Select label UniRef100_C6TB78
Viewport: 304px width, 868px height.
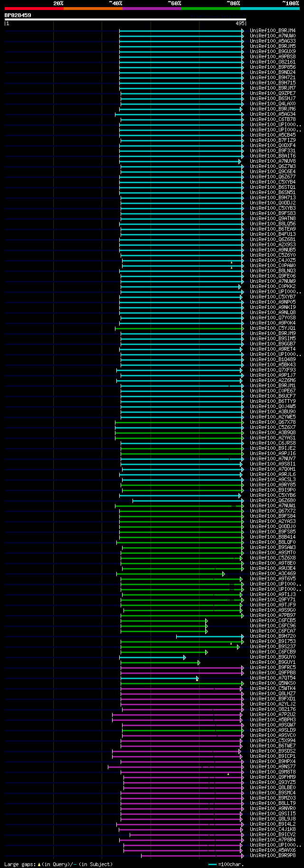[x=273, y=120]
